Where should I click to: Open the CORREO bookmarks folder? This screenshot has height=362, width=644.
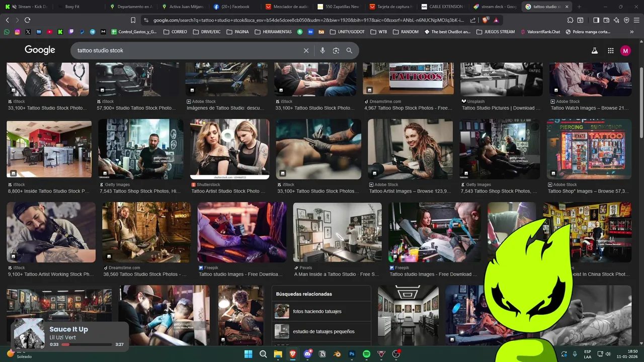(175, 32)
